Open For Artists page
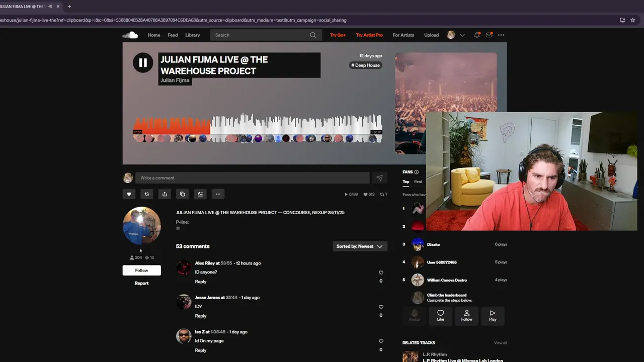 (404, 35)
